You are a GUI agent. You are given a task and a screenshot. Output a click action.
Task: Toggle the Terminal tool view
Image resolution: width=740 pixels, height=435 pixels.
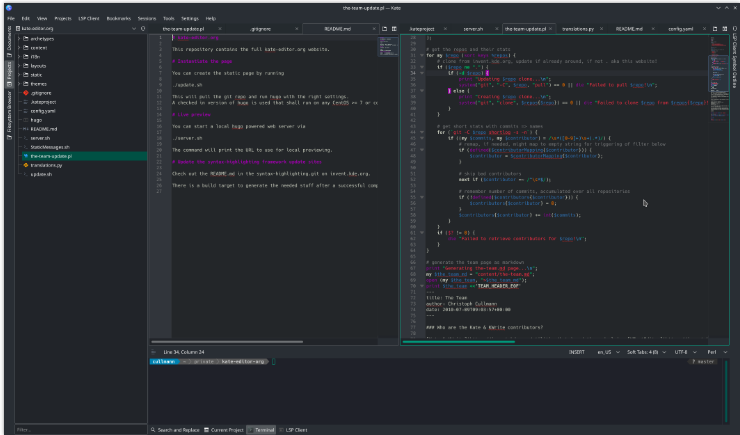click(260, 429)
